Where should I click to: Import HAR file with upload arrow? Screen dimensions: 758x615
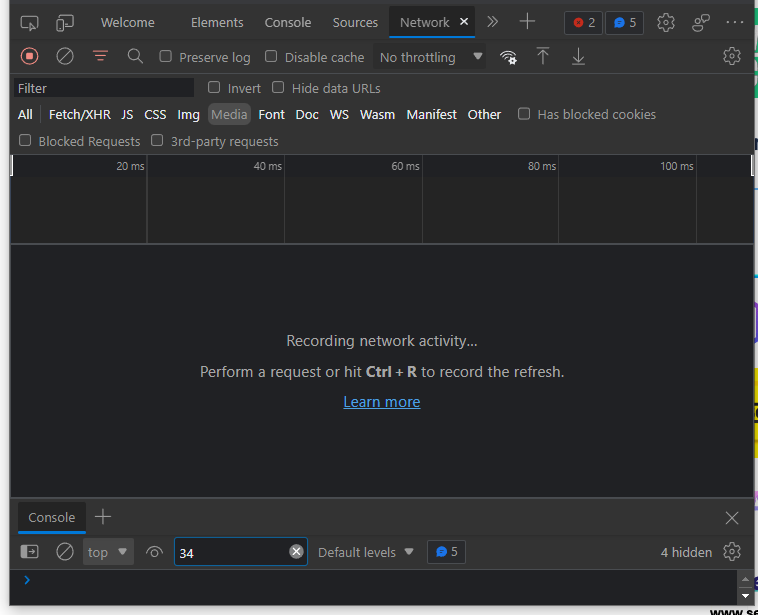coord(543,56)
